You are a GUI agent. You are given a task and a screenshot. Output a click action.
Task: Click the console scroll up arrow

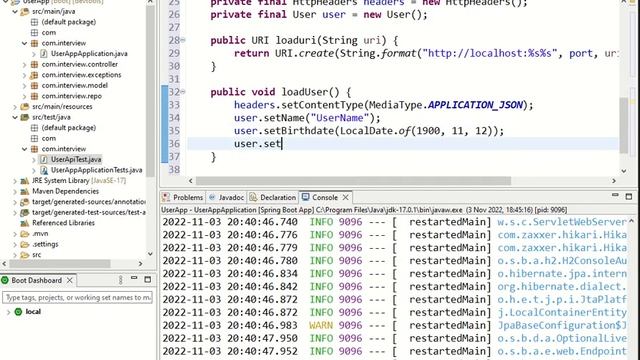631,221
